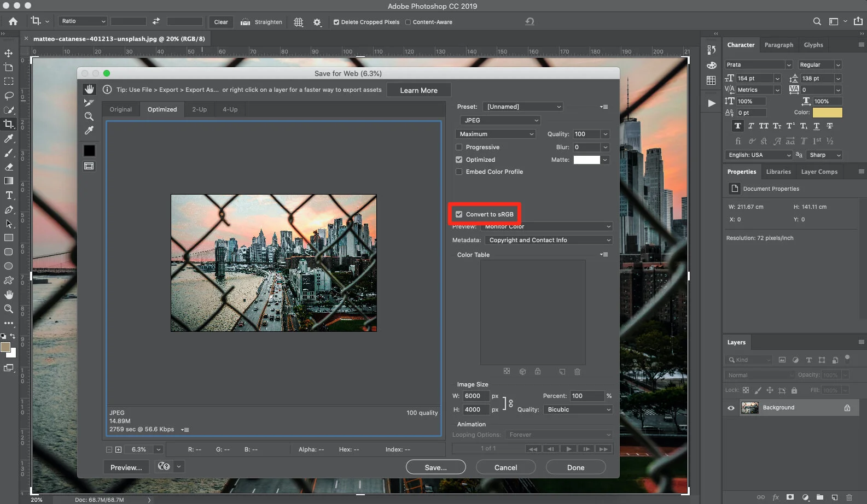Switch to the 2-Up tab
Viewport: 867px width, 504px height.
pyautogui.click(x=199, y=109)
